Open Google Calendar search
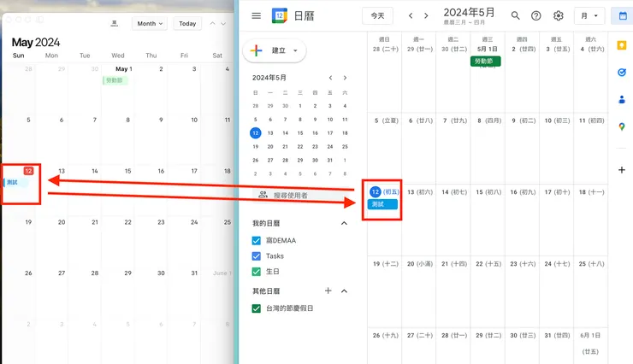The width and height of the screenshot is (633, 364). (515, 15)
